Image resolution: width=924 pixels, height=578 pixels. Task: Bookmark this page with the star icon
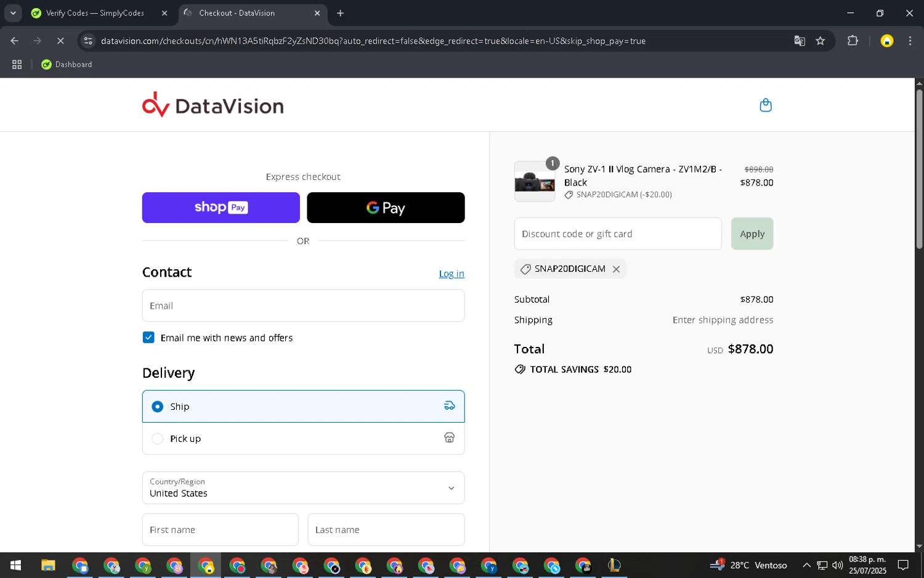820,41
